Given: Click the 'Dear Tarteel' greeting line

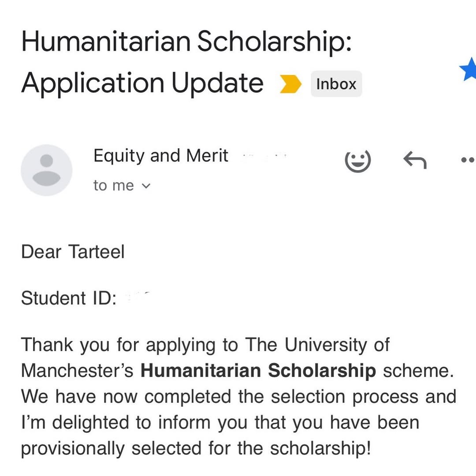Looking at the screenshot, I should (73, 252).
